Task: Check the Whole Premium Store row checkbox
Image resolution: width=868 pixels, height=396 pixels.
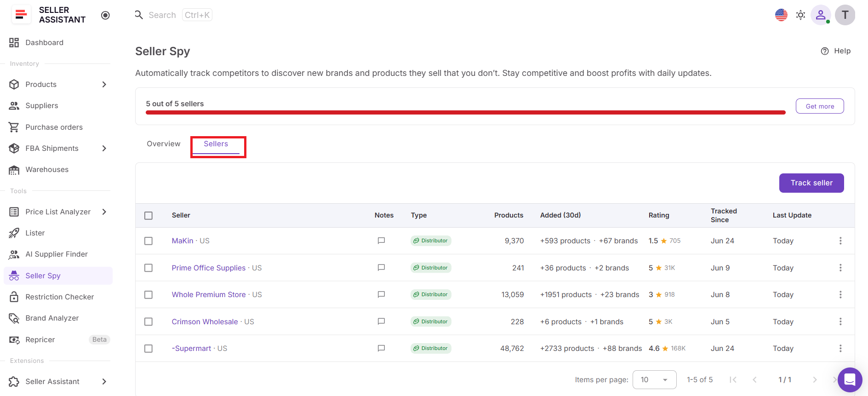Action: [148, 294]
